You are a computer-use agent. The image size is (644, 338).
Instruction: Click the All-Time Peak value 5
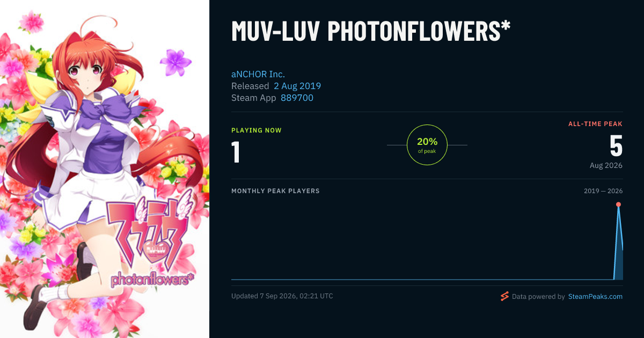coord(616,145)
